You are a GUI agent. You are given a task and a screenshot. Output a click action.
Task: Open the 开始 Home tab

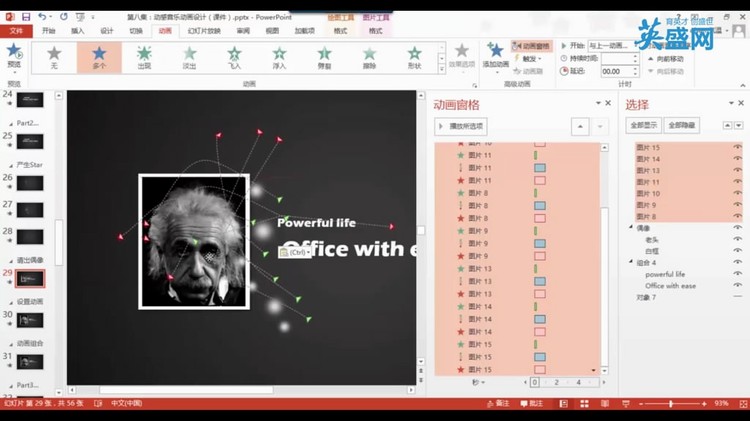[48, 31]
